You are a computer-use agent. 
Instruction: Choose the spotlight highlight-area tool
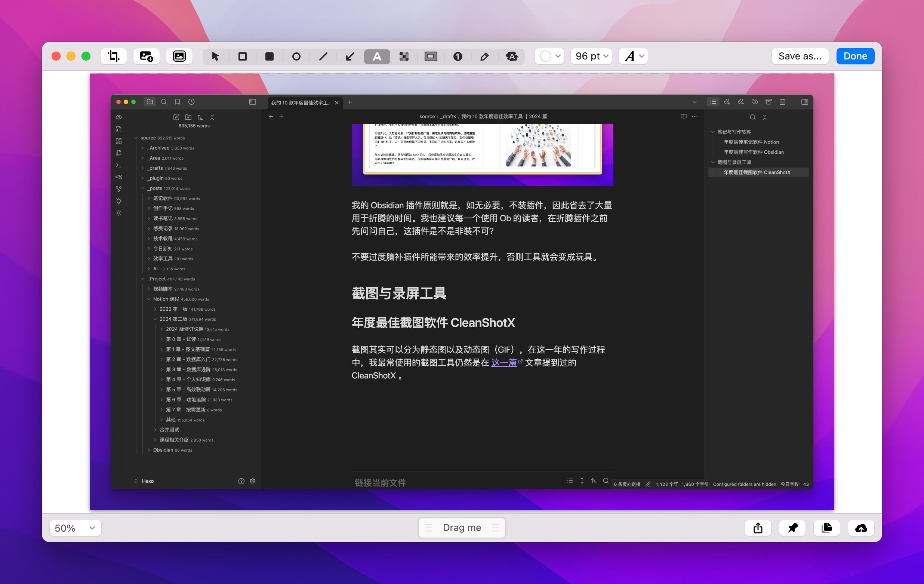pyautogui.click(x=431, y=56)
